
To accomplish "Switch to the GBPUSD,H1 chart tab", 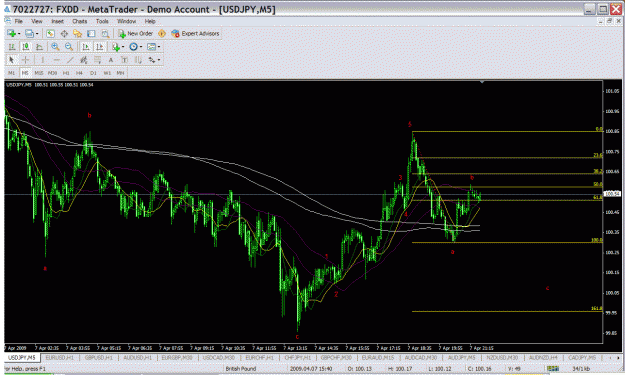I will click(x=99, y=358).
